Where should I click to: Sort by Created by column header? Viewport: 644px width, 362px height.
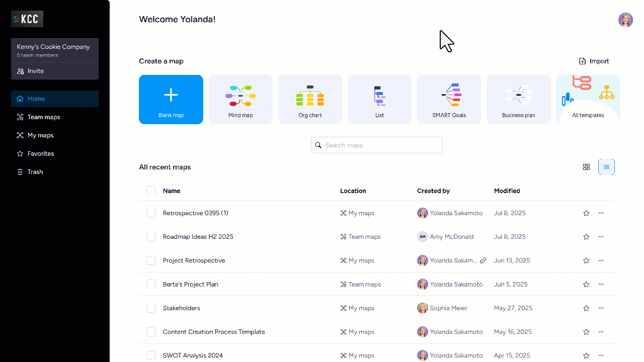tap(434, 191)
